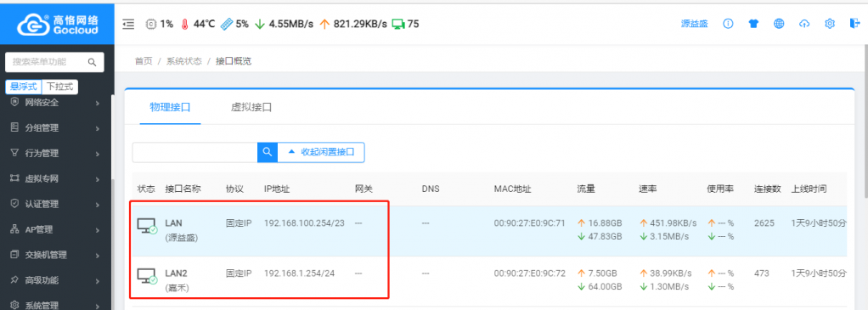
Task: Click 系统状态 in the breadcrumb
Action: (183, 61)
